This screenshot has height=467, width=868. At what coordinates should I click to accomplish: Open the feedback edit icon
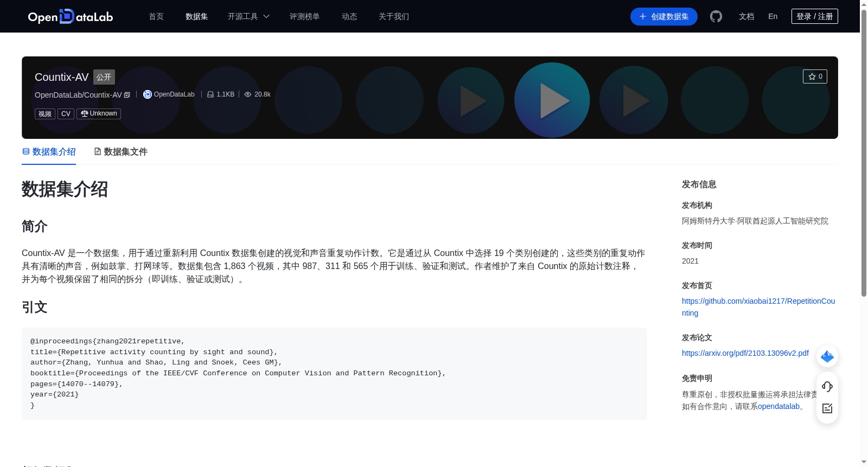click(827, 408)
